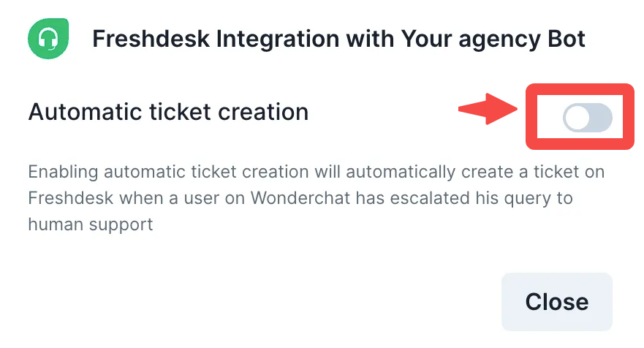Click the word "Enabling" starting the description
This screenshot has height=348, width=644.
point(63,173)
